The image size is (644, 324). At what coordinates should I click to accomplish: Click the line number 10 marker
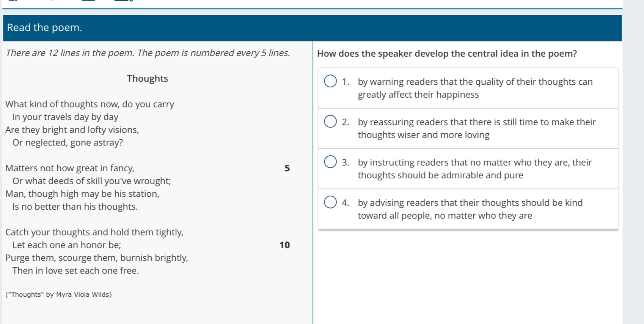click(x=284, y=245)
